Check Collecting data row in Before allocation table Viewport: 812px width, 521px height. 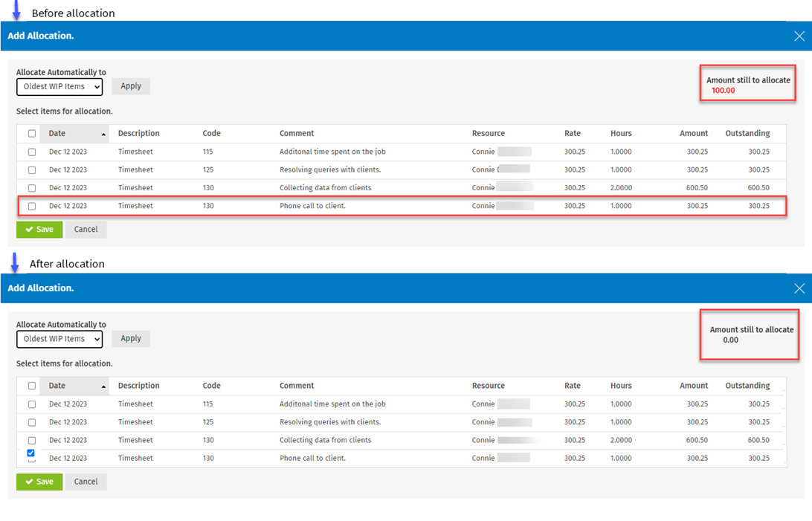coord(32,188)
